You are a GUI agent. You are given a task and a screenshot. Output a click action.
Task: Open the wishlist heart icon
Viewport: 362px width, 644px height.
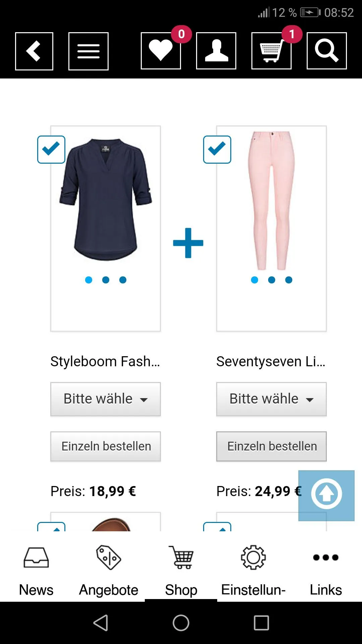(161, 51)
